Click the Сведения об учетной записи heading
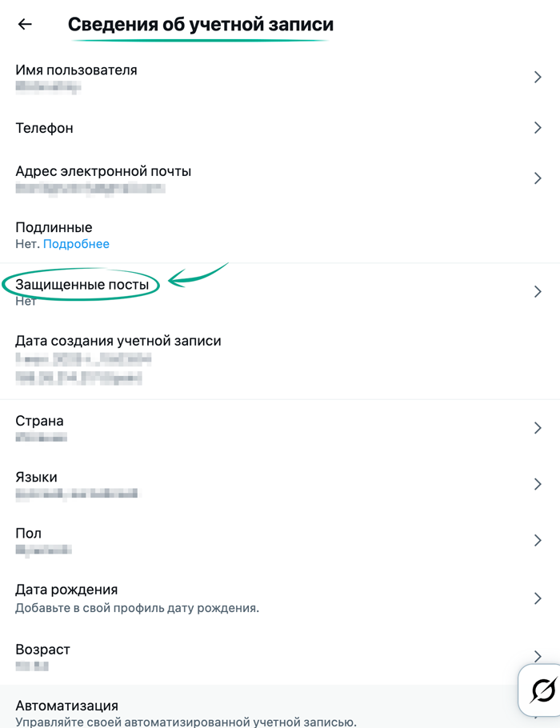The image size is (560, 728). [x=200, y=25]
